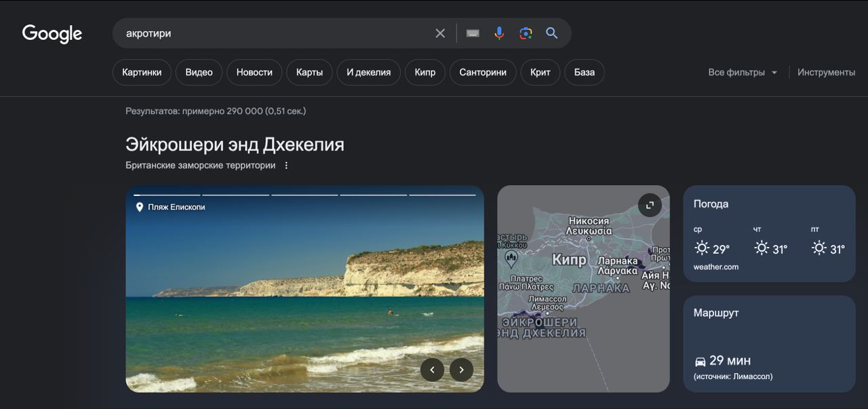Show next photo in the carousel
868x409 pixels.
[462, 370]
